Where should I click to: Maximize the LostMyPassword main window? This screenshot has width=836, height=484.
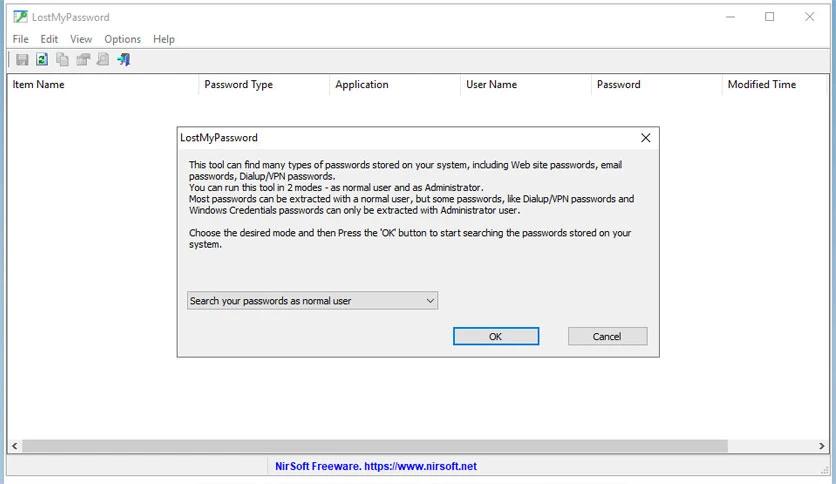[770, 17]
